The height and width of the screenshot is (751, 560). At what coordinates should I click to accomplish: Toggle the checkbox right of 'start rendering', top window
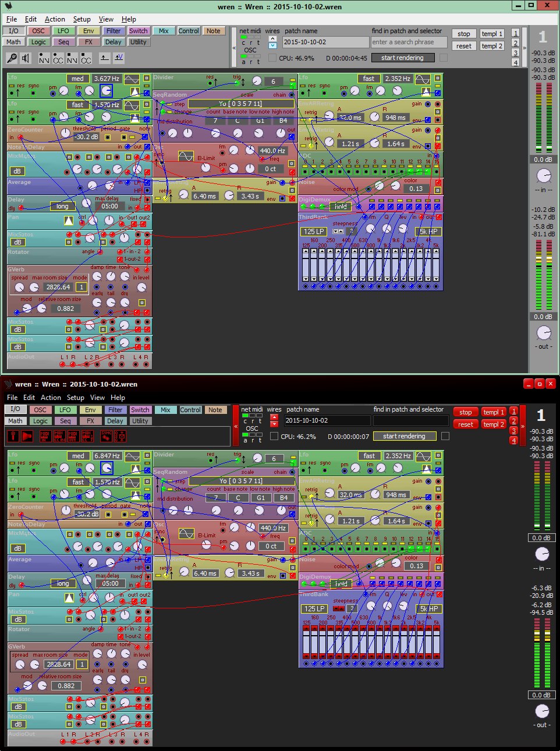[x=444, y=58]
